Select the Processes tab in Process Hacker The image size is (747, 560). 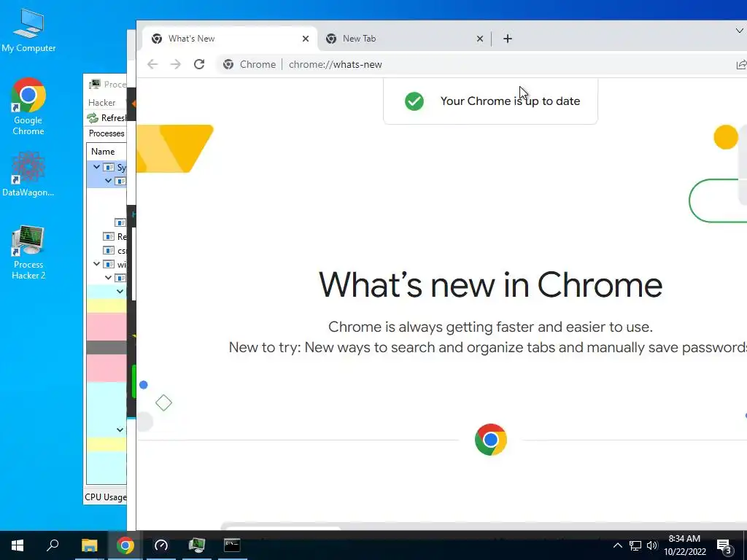coord(107,133)
